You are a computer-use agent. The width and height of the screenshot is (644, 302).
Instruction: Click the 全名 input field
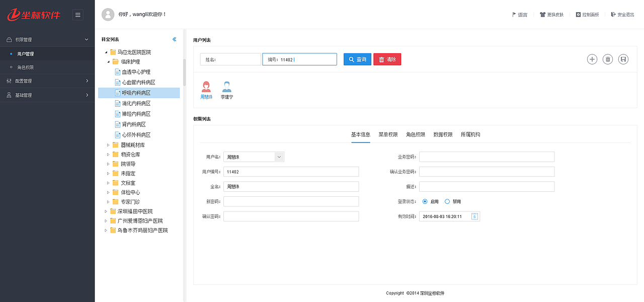click(291, 187)
